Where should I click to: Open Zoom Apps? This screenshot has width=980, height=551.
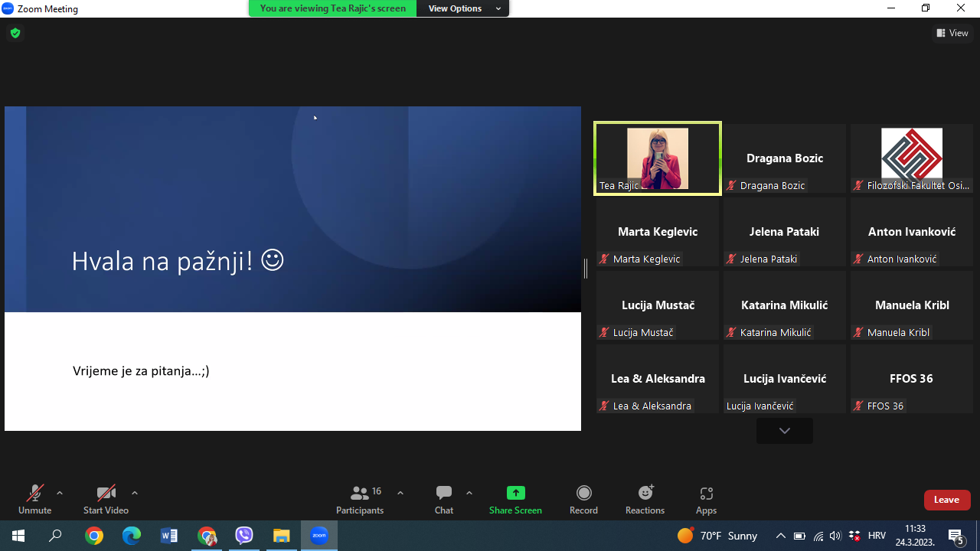pyautogui.click(x=706, y=500)
